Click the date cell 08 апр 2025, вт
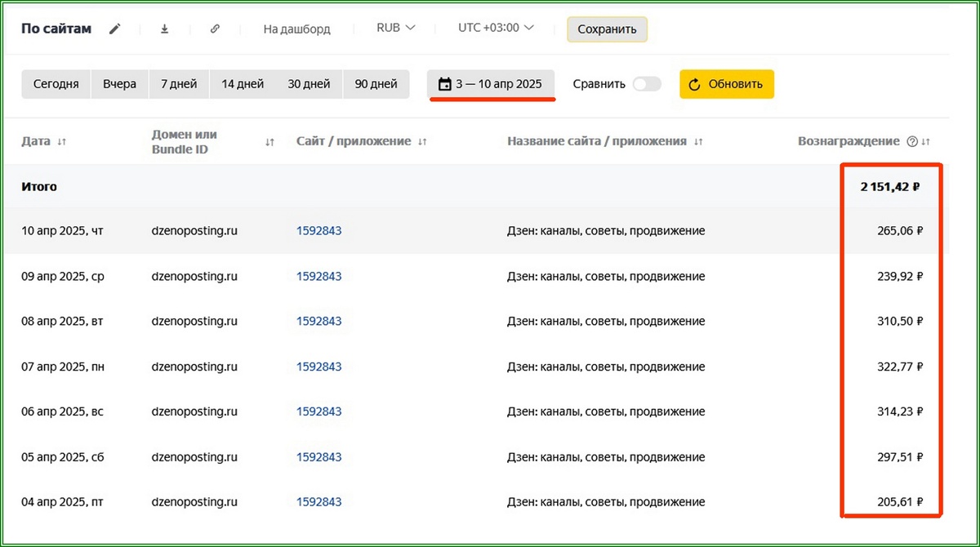980x547 pixels. click(x=63, y=321)
